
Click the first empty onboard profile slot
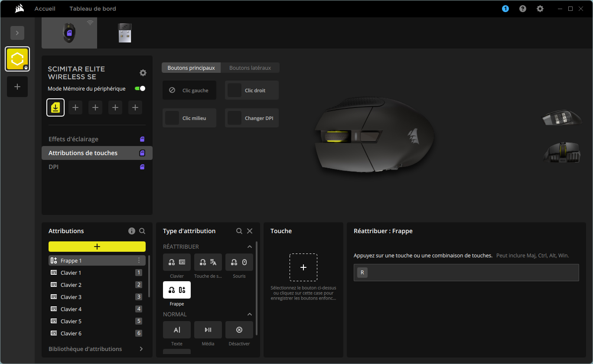(x=75, y=107)
